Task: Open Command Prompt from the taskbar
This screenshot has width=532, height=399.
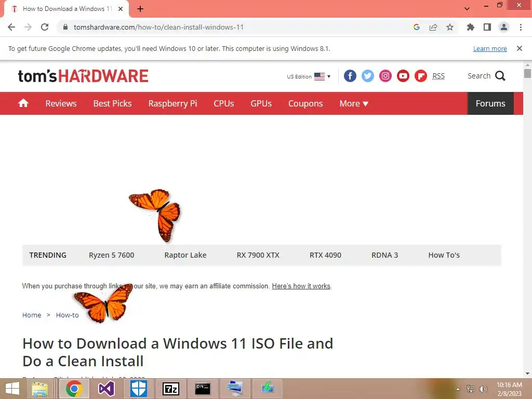Action: (x=203, y=389)
